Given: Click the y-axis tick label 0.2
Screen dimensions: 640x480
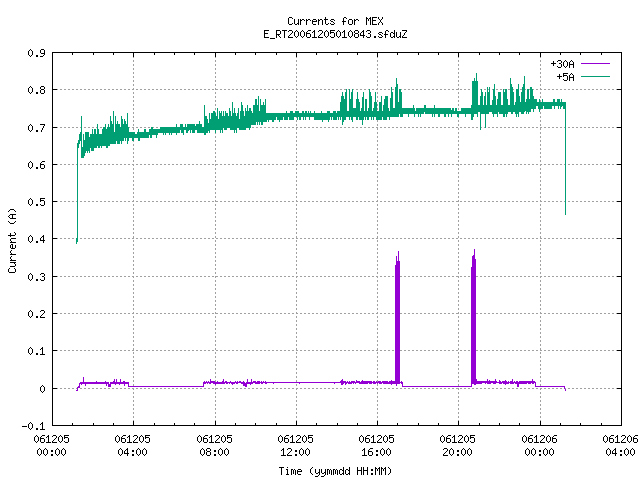Looking at the screenshot, I should click(x=36, y=314).
